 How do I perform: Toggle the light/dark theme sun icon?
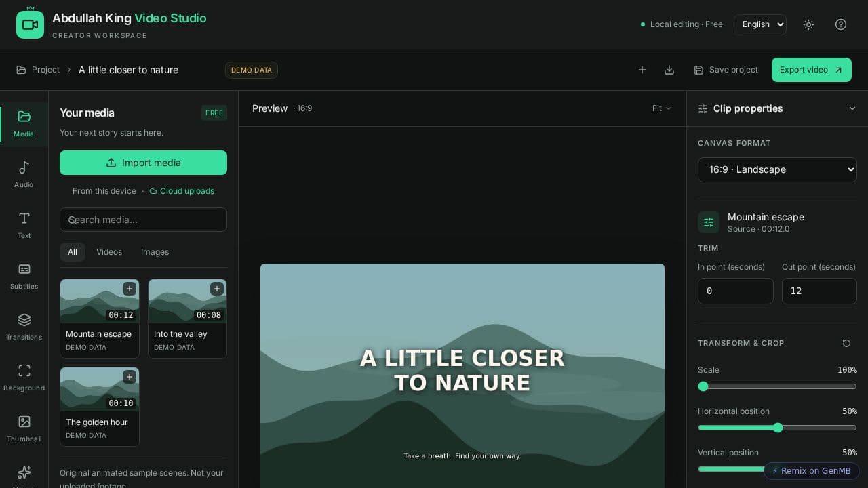pyautogui.click(x=808, y=24)
